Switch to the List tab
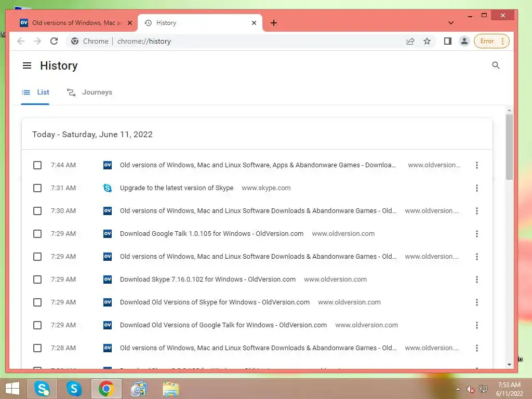Image resolution: width=532 pixels, height=399 pixels. [x=35, y=92]
